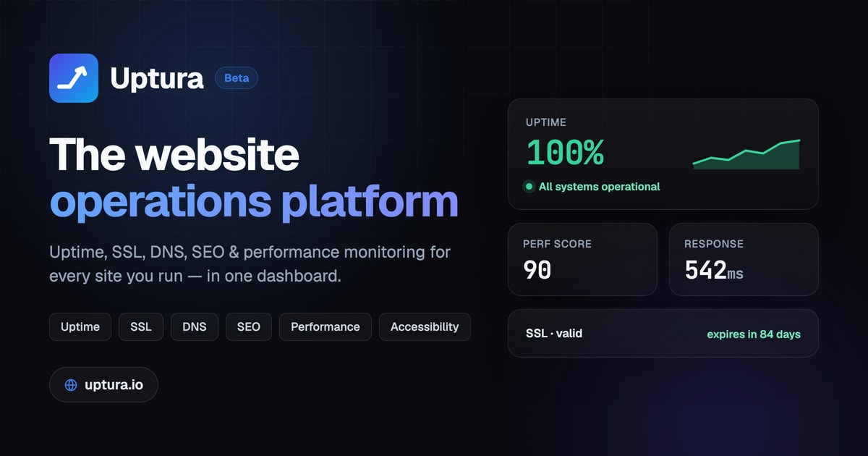Click the 542ms response value
868x456 pixels.
(x=714, y=270)
